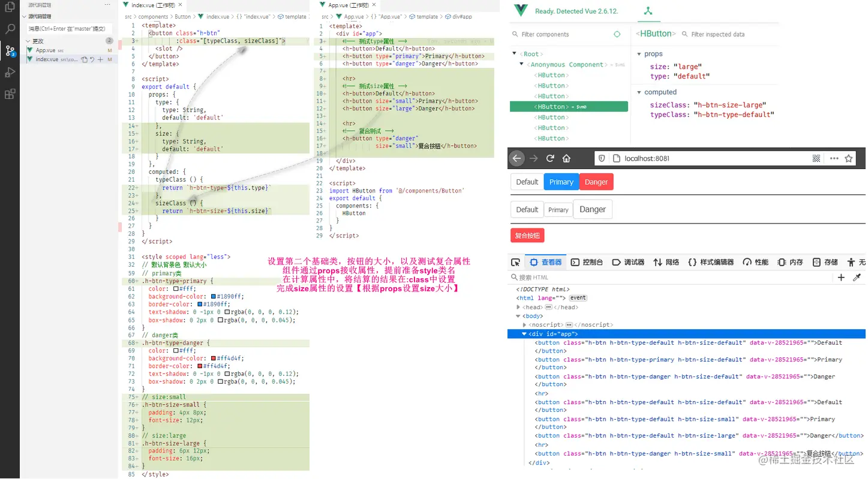Viewport: 868px width, 479px height.
Task: Open the Extensions view in the activity bar
Action: (10, 94)
